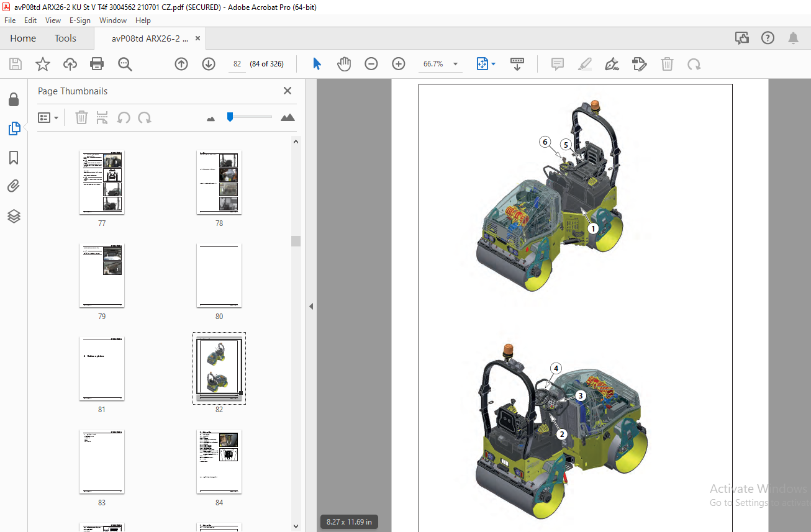
Task: Select the avP08td ARX26-2 document tab
Action: point(150,38)
